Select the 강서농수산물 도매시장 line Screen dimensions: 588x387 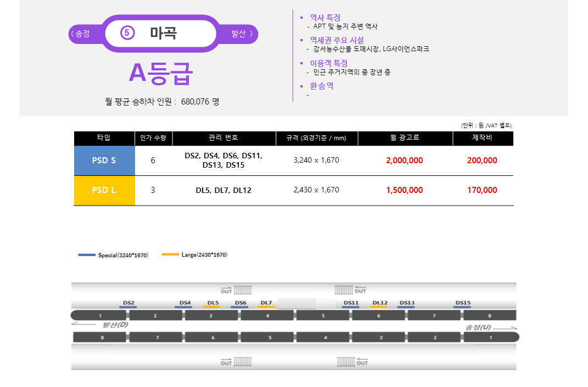point(371,49)
